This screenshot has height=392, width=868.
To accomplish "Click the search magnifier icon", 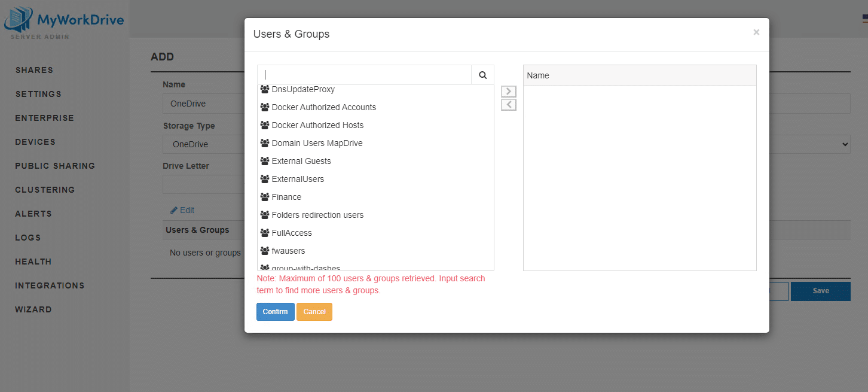I will coord(482,74).
